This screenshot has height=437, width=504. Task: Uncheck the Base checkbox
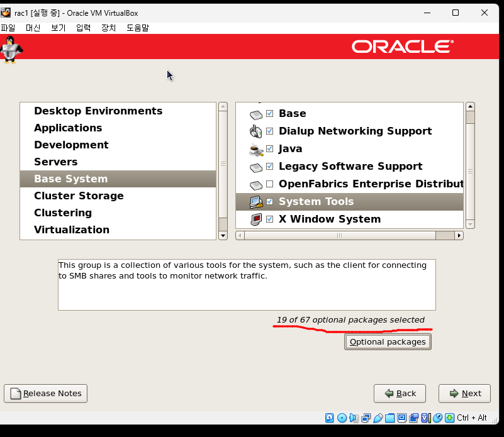(x=270, y=113)
